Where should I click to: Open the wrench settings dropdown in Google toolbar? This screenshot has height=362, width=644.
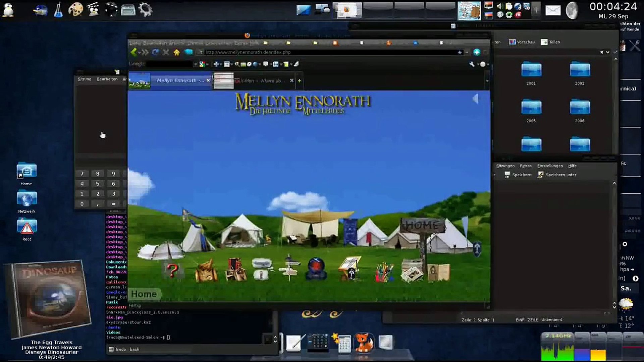(x=472, y=64)
